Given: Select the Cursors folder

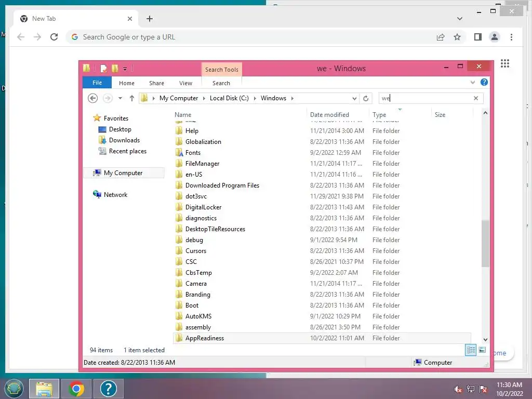Looking at the screenshot, I should coord(196,251).
